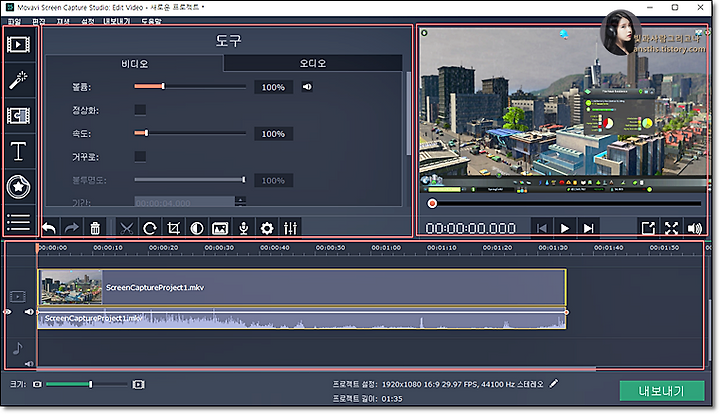
Task: Open the 재생 menu
Action: pos(63,22)
